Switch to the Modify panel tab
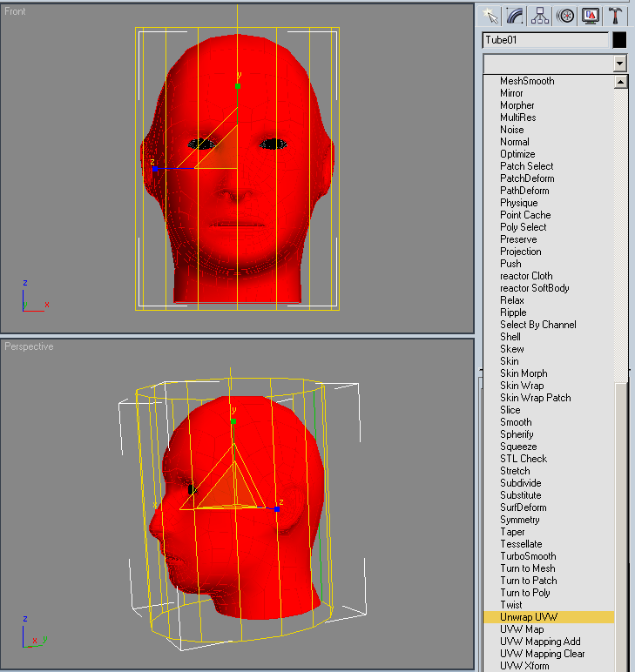Screen dimensions: 635x672 [516, 16]
